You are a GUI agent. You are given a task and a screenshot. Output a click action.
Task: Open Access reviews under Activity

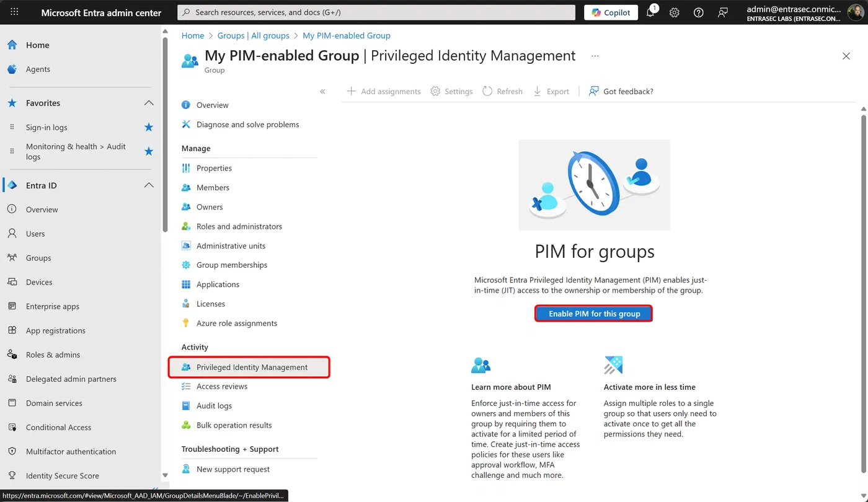tap(222, 386)
